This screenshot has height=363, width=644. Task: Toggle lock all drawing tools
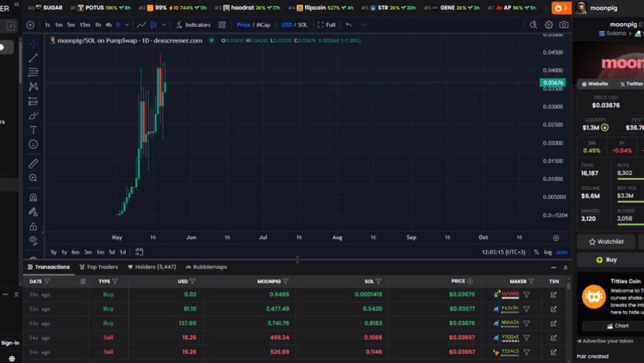pyautogui.click(x=33, y=227)
